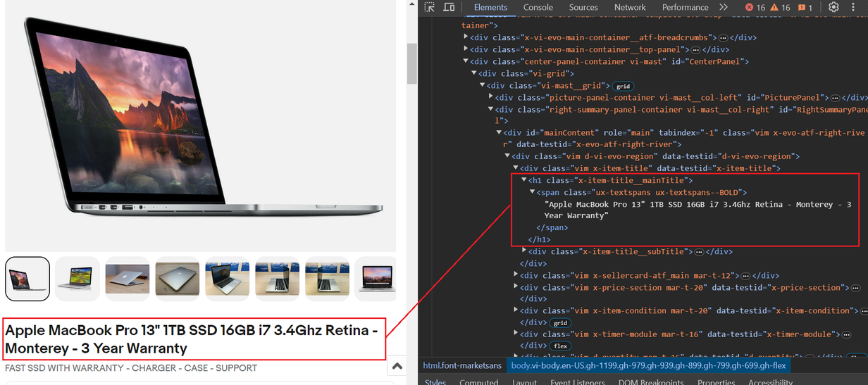The height and width of the screenshot is (385, 868).
Task: Select the sixth product thumbnail
Action: pyautogui.click(x=278, y=279)
